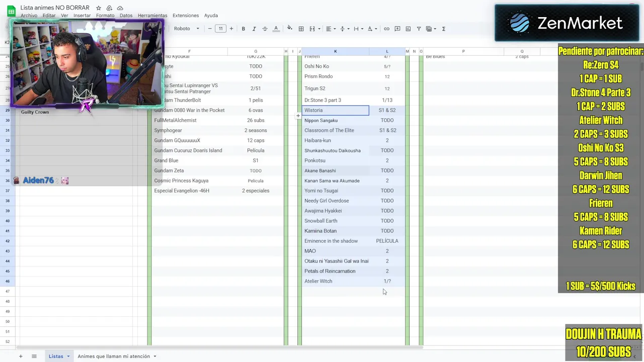Toggle bold formatting in toolbar
Screen dimensions: 644x362
pos(244,29)
